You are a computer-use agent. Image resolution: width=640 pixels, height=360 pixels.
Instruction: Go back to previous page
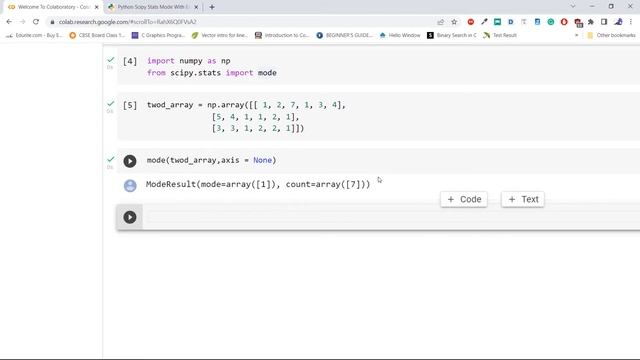[x=9, y=22]
